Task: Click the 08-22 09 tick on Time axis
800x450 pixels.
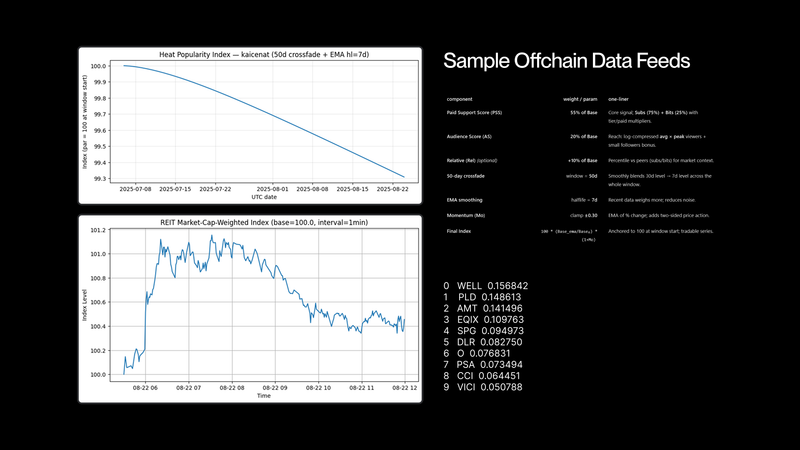Action: 272,387
